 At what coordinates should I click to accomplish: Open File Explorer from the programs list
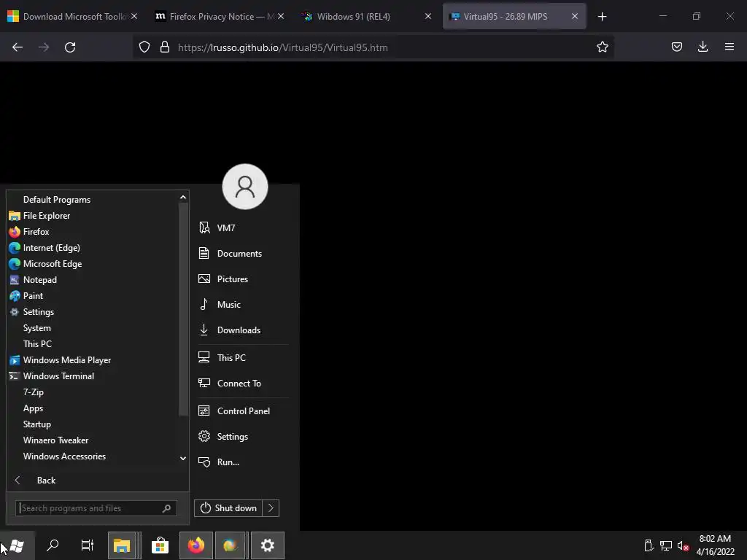pyautogui.click(x=46, y=216)
